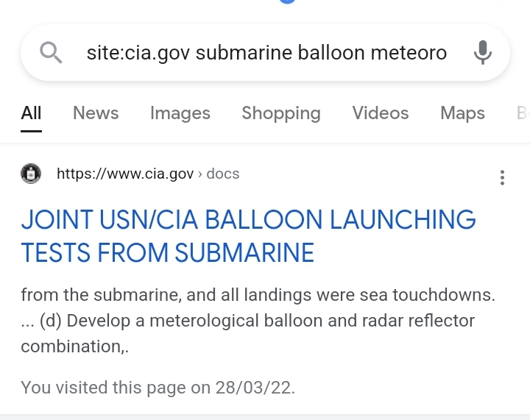Click the partial Google logo at top

287,2
